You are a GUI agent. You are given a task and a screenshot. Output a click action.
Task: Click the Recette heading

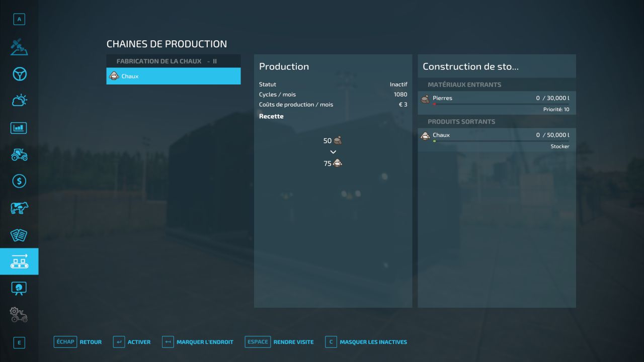[271, 116]
